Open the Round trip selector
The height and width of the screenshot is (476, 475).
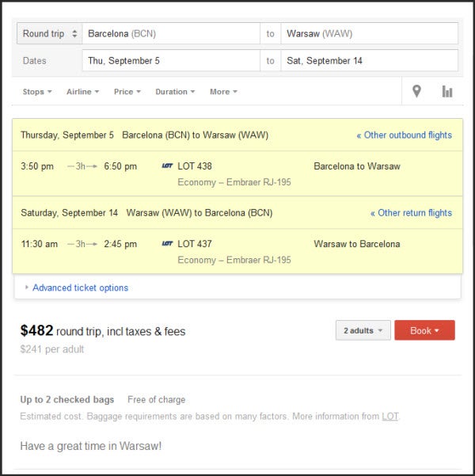(x=50, y=33)
